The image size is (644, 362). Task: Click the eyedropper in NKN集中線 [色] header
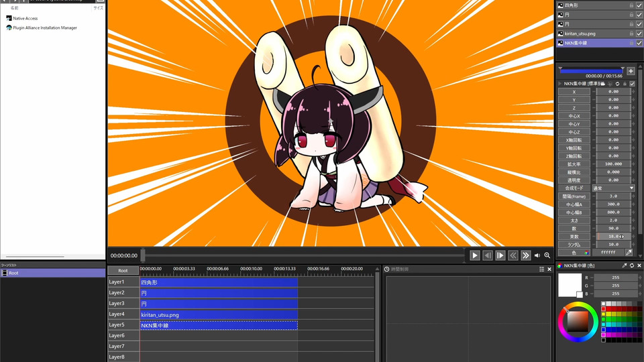[625, 265]
